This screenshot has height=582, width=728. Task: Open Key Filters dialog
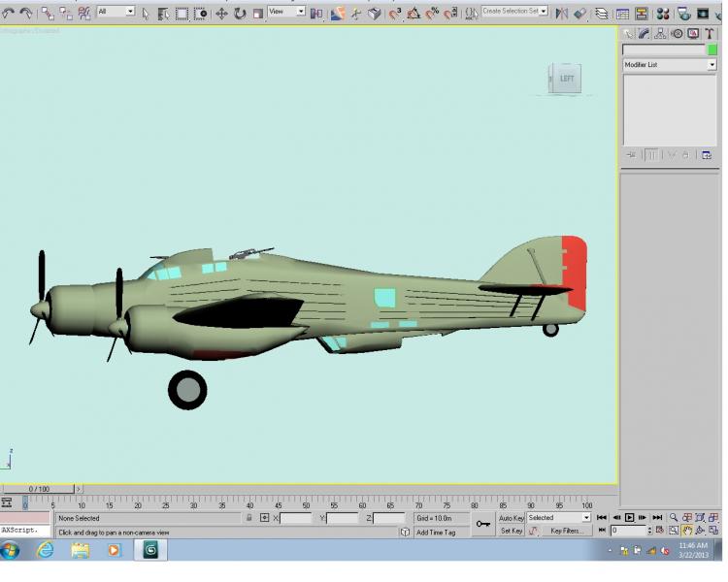pyautogui.click(x=567, y=531)
